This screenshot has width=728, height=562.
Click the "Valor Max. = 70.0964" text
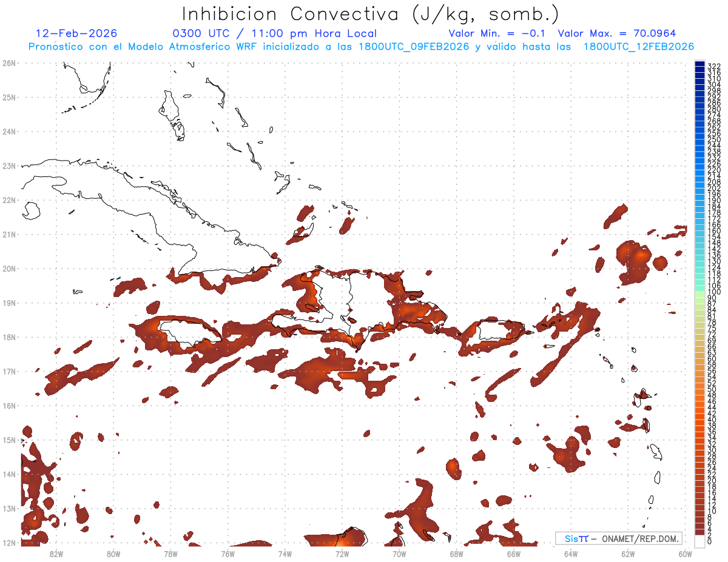617,33
